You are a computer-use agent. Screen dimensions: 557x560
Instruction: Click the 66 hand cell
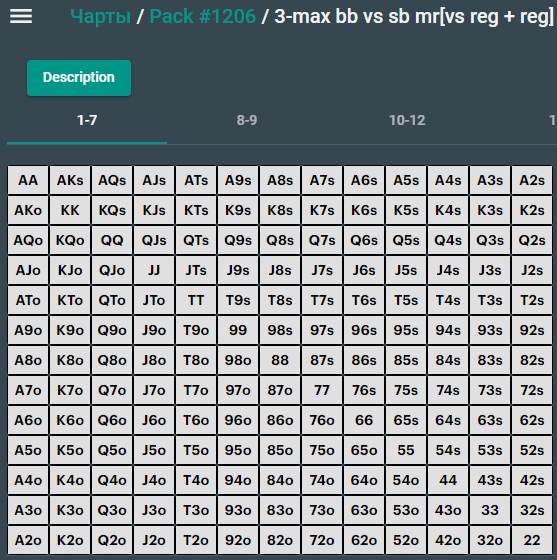point(364,420)
